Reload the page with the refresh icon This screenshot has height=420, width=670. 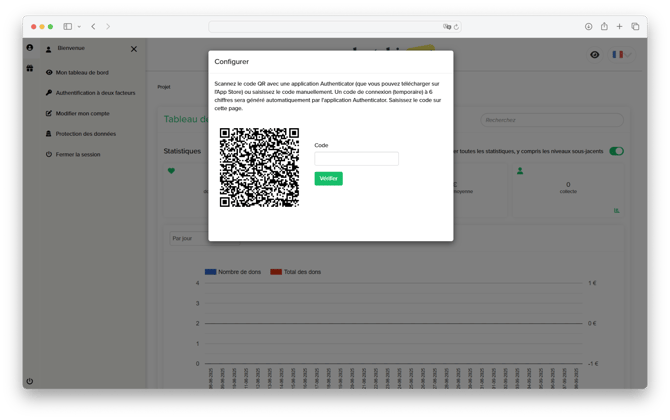coord(456,27)
